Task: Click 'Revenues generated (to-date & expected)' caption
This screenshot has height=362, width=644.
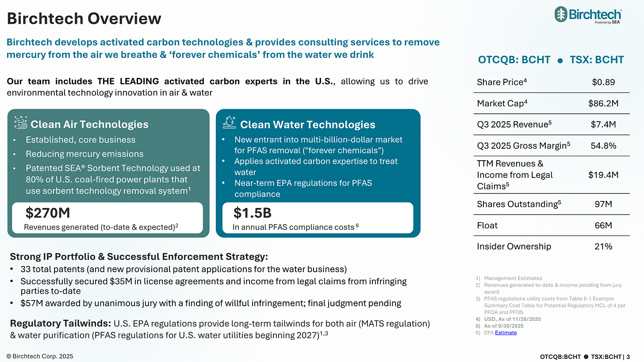Action: tap(101, 227)
